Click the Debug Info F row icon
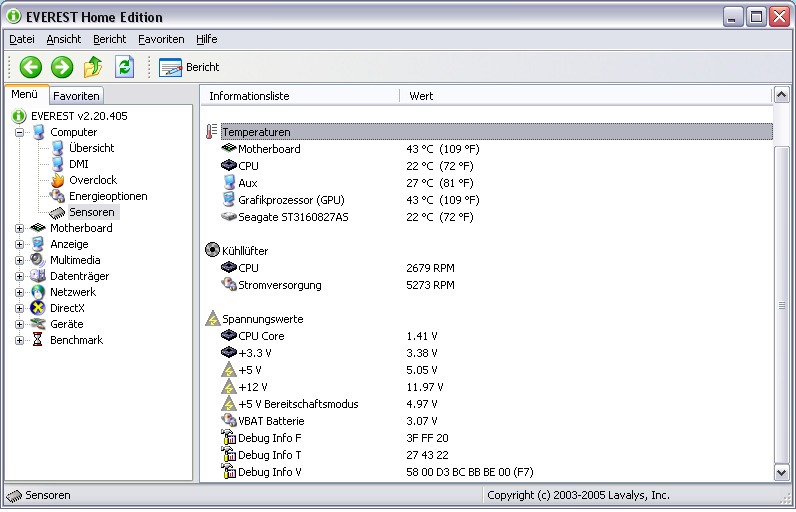The width and height of the screenshot is (796, 512). (229, 437)
